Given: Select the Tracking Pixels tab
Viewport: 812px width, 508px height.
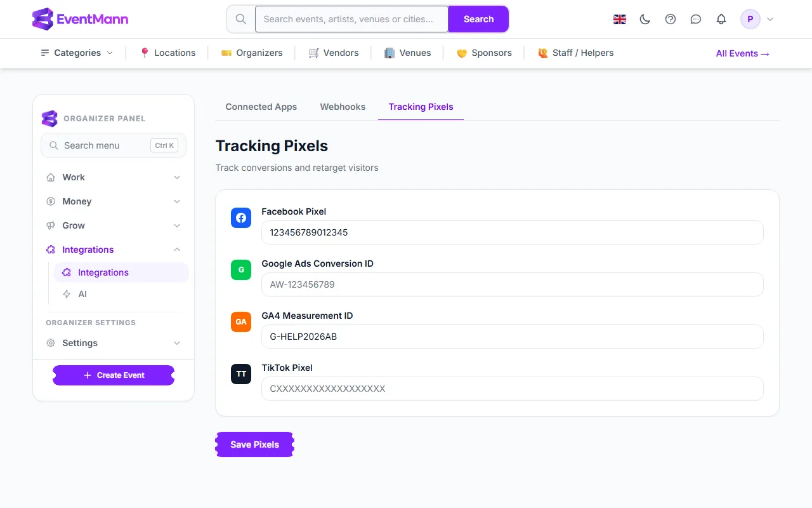Looking at the screenshot, I should coord(421,107).
